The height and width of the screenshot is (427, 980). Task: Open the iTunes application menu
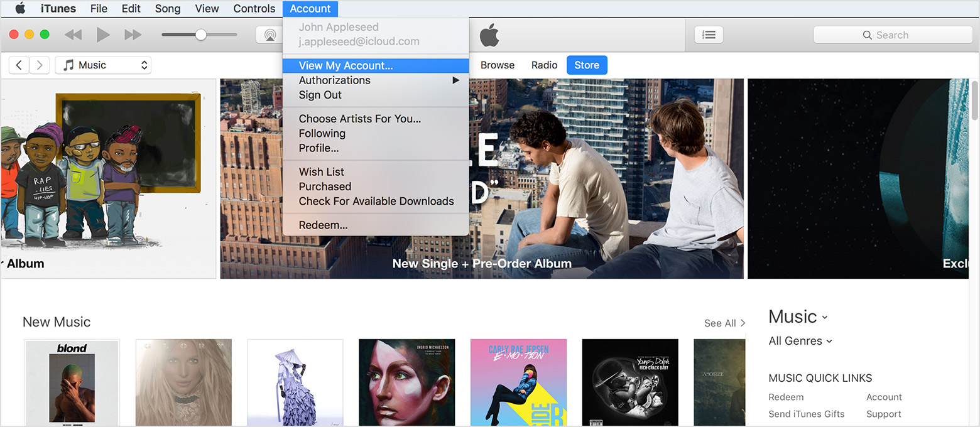click(x=58, y=9)
